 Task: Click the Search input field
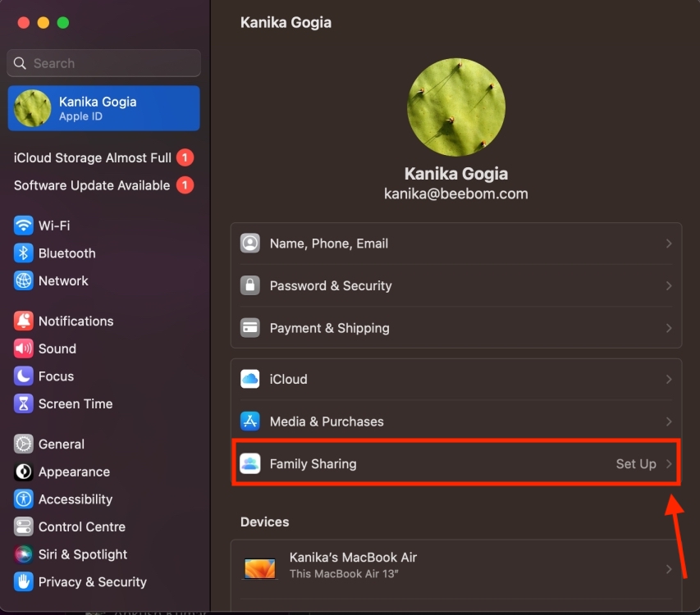(103, 63)
